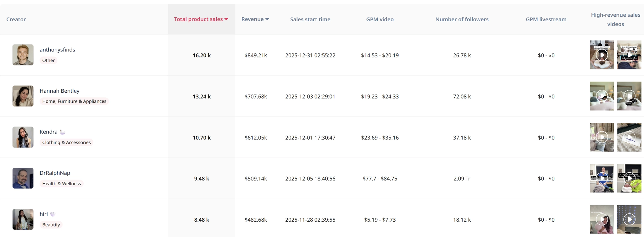Screen dimensions: 644x237
Task: Open anthonysfinds creator name link
Action: coord(57,50)
